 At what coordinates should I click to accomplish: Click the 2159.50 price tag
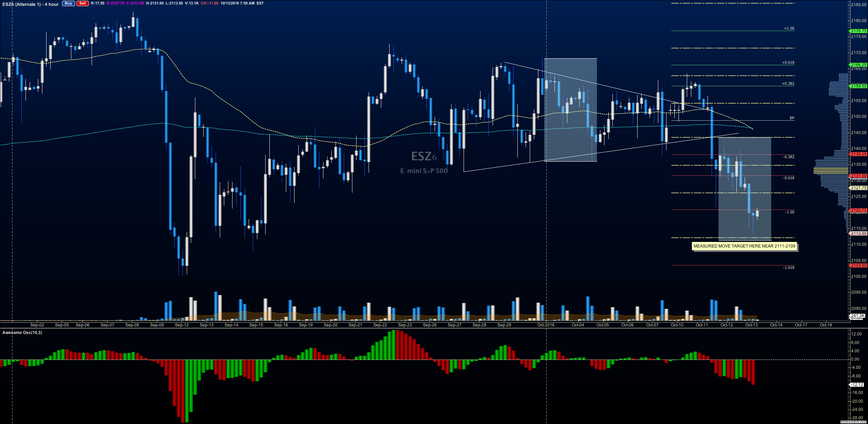[858, 86]
